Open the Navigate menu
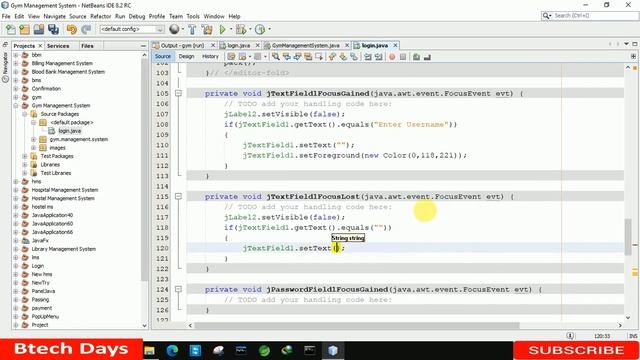 point(54,16)
